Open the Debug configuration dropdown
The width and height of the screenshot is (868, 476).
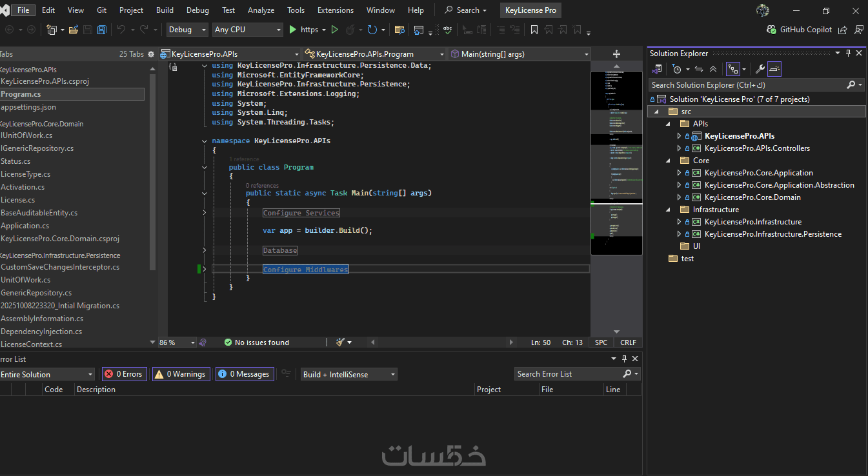tap(187, 30)
